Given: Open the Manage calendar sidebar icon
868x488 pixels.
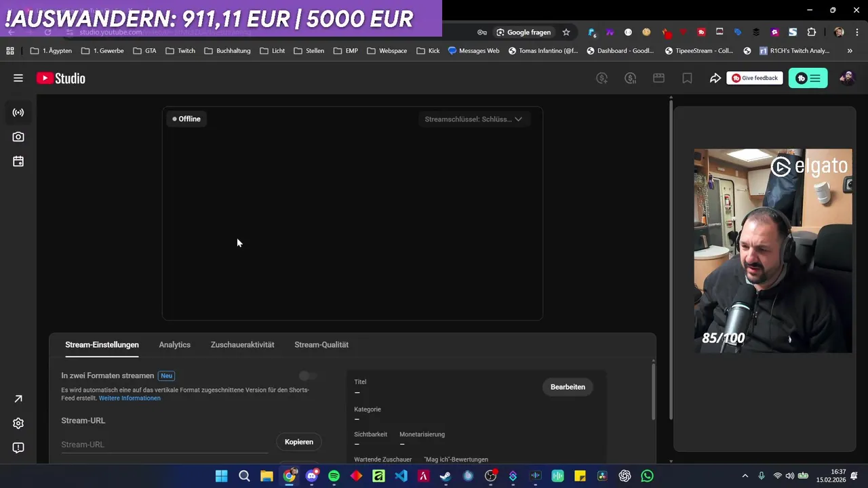Looking at the screenshot, I should (x=18, y=161).
